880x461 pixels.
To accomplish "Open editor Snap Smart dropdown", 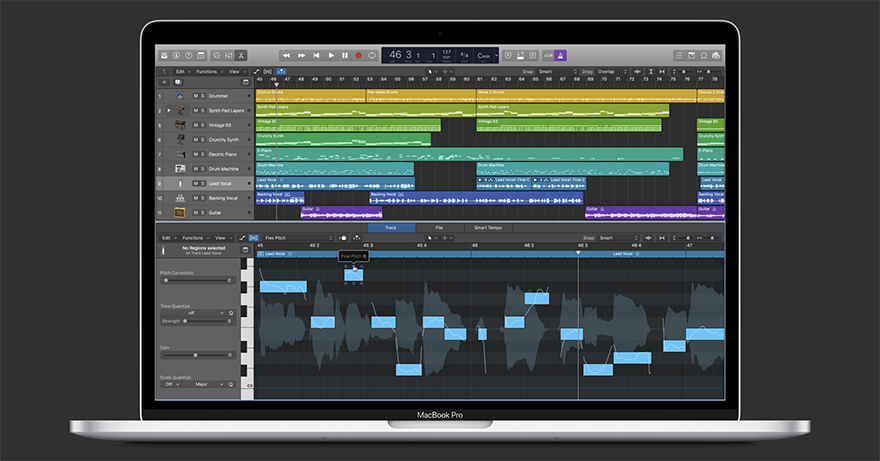I will pyautogui.click(x=617, y=238).
